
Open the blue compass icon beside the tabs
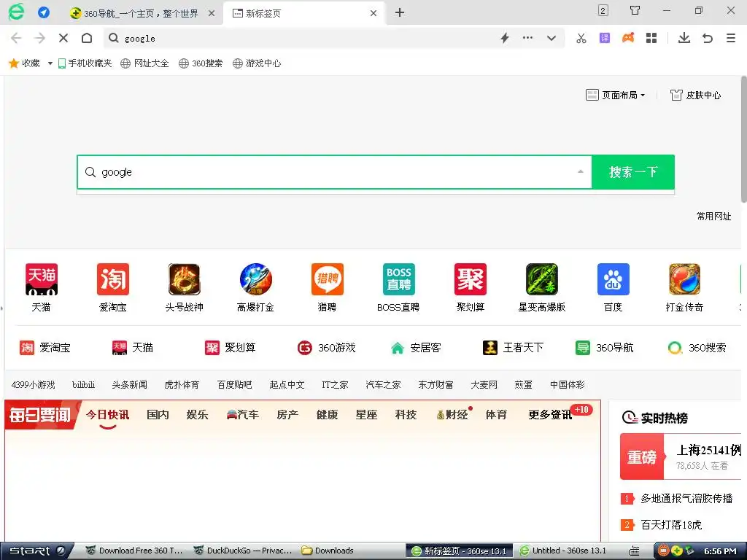(x=44, y=13)
